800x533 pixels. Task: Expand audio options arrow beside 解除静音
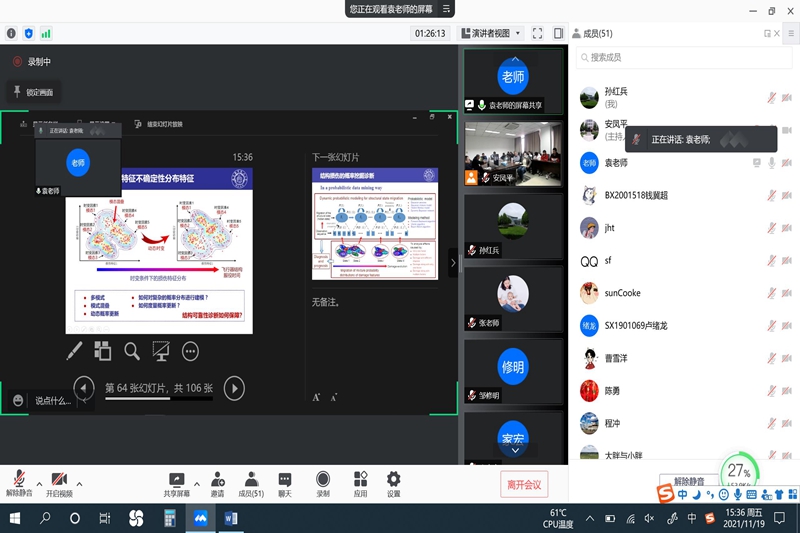(39, 482)
